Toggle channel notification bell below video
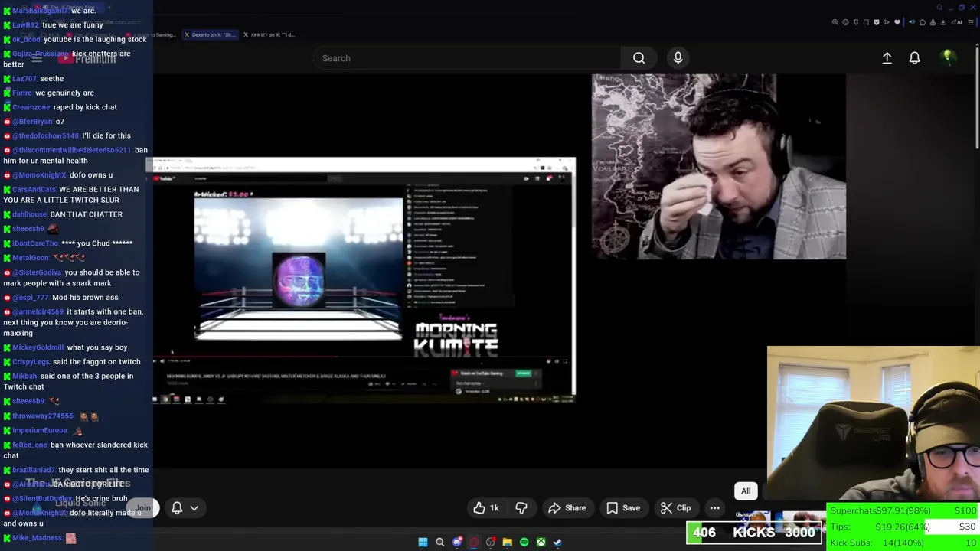 pos(177,508)
